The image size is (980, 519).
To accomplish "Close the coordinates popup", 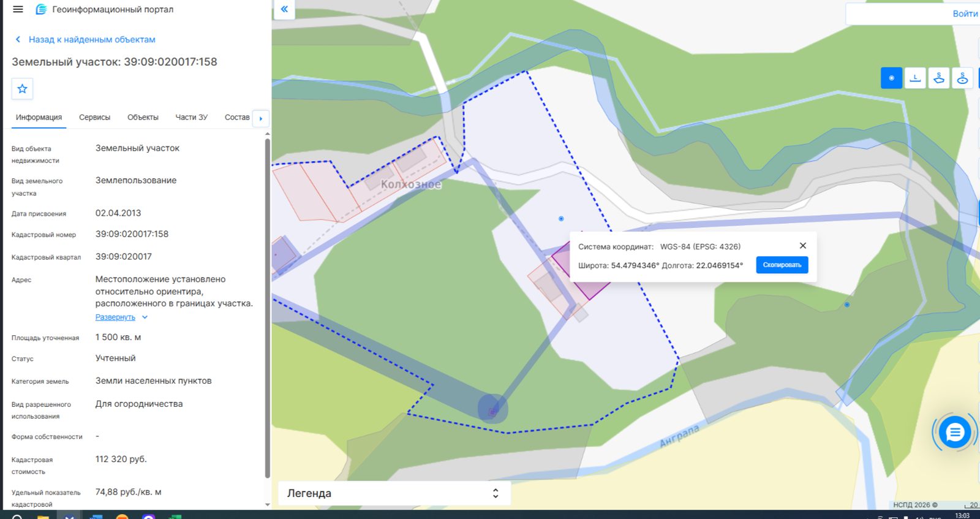I will click(x=803, y=246).
